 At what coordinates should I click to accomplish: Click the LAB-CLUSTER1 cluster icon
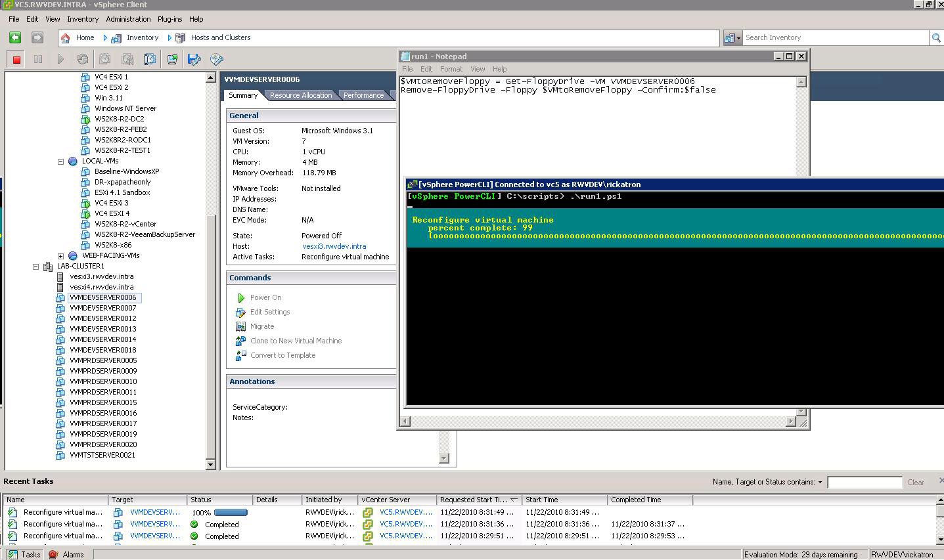48,266
